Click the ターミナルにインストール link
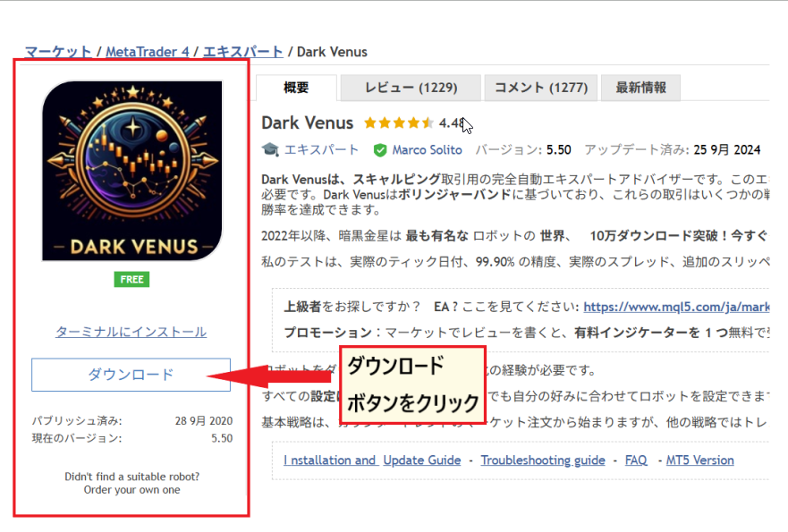This screenshot has height=532, width=788. point(131,332)
